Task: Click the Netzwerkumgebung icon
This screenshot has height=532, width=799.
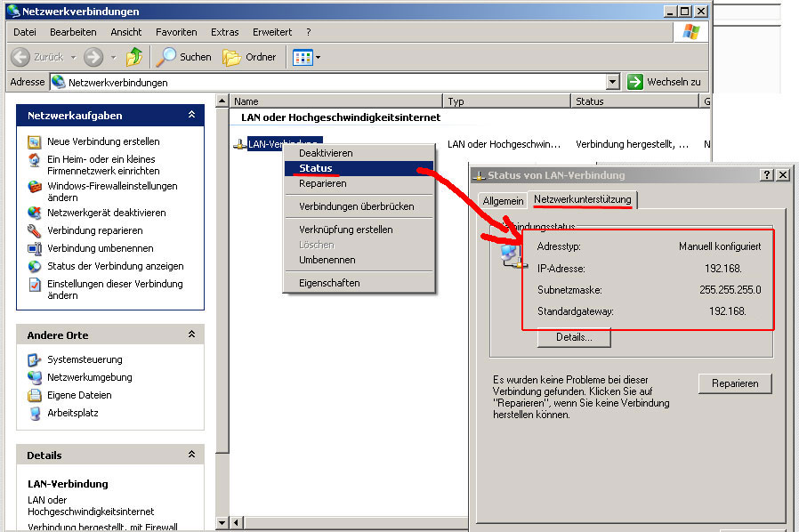Action: click(34, 377)
